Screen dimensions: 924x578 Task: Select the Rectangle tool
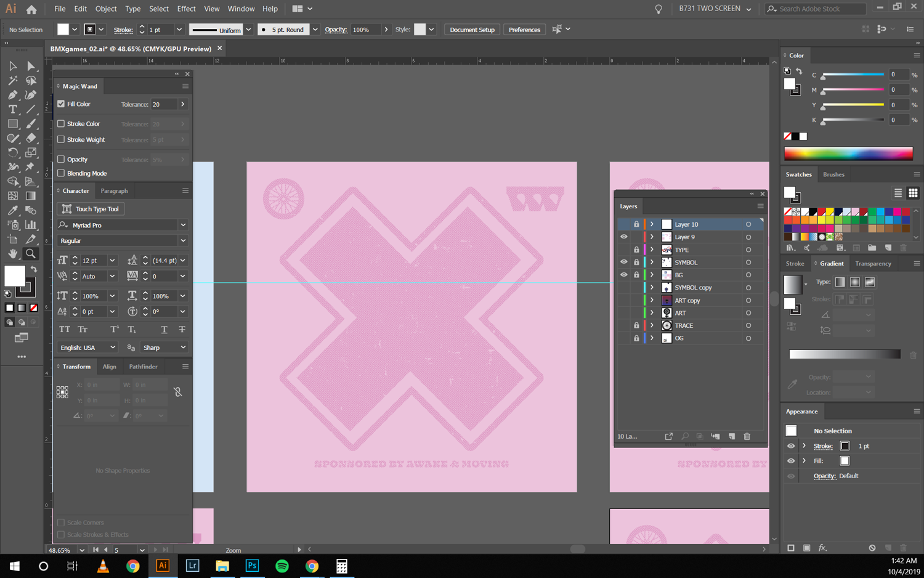(13, 124)
